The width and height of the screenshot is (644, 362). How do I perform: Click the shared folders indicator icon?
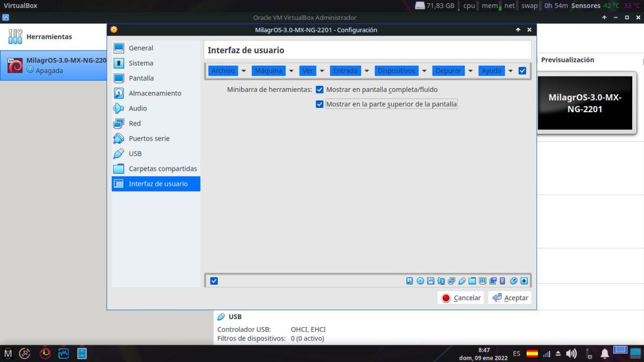coord(472,281)
